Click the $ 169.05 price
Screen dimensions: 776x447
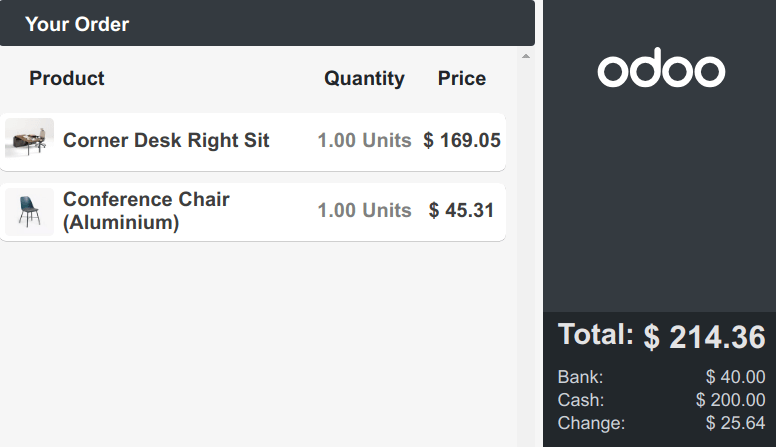tap(462, 140)
